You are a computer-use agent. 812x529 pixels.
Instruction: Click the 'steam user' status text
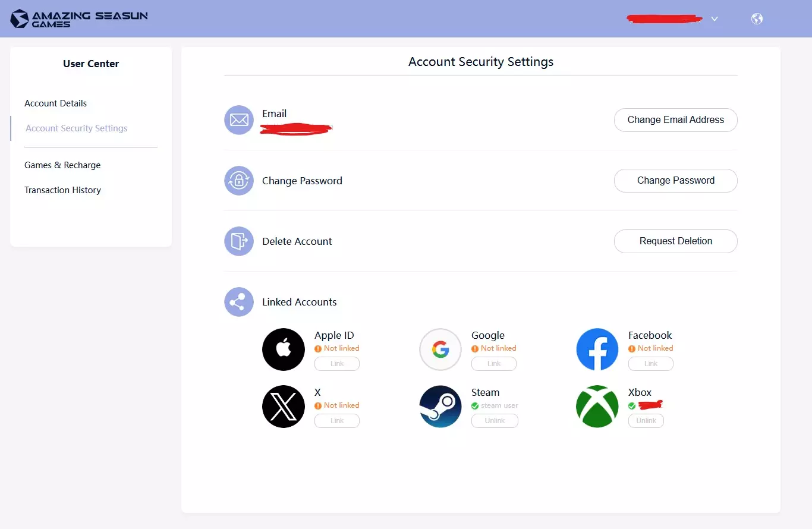pos(499,406)
